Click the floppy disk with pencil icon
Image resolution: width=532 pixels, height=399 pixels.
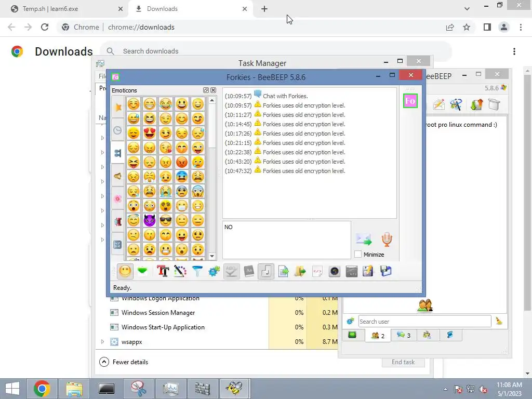[368, 271]
